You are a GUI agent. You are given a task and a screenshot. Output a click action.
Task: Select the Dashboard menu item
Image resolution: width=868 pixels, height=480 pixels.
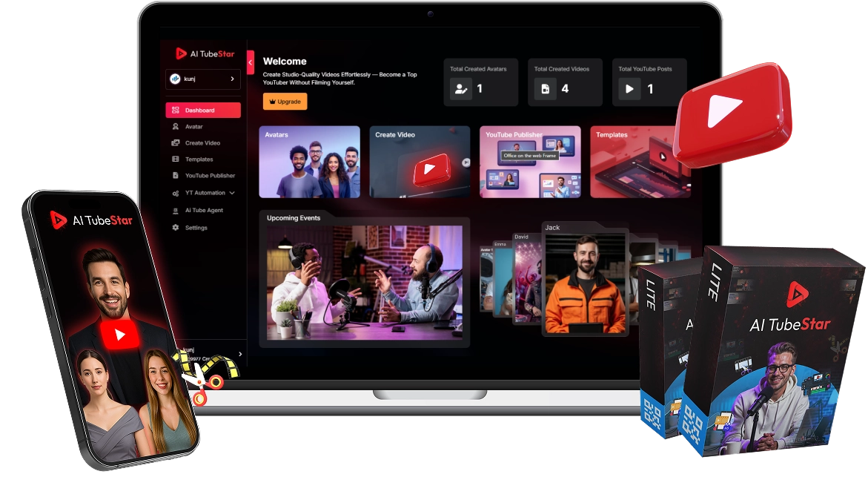tap(202, 111)
